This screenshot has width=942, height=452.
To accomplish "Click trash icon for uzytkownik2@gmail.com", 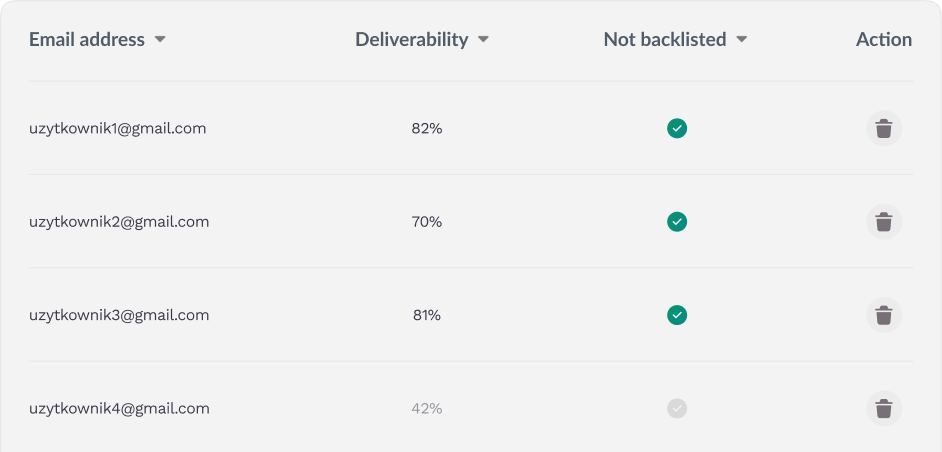I will click(884, 222).
